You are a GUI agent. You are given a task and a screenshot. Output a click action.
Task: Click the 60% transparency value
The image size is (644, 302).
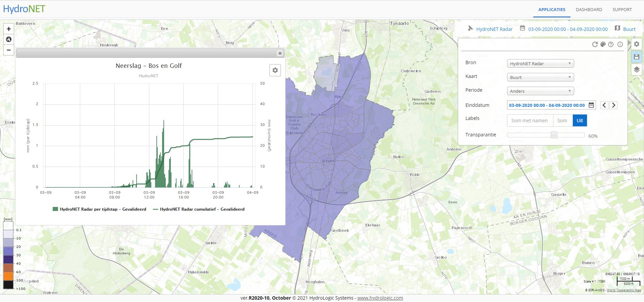(x=593, y=136)
